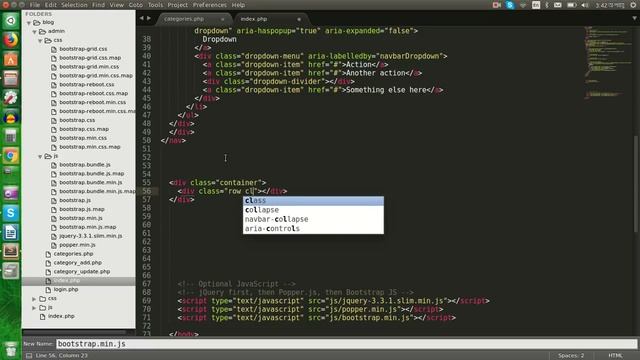Go to previous tab with left arrow
This screenshot has width=640, height=360.
tap(141, 18)
